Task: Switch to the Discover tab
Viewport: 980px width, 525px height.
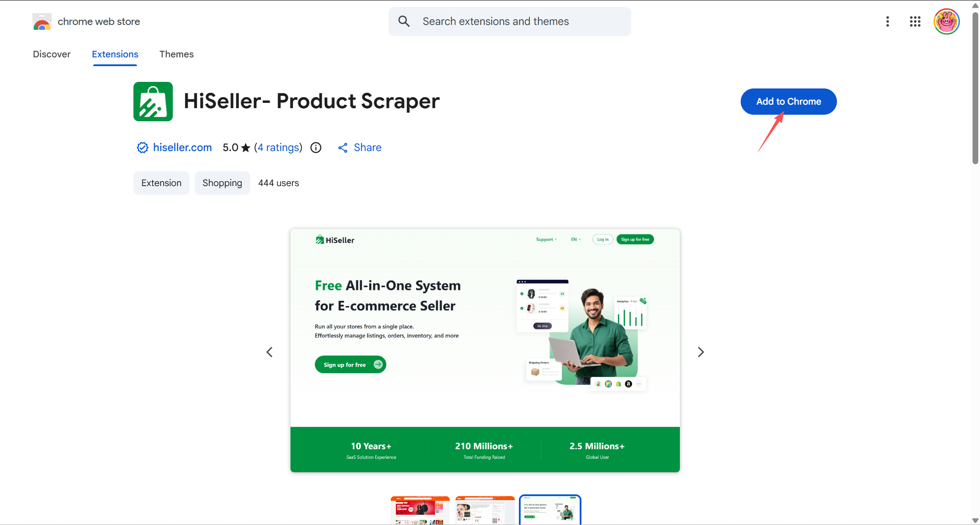Action: tap(52, 54)
